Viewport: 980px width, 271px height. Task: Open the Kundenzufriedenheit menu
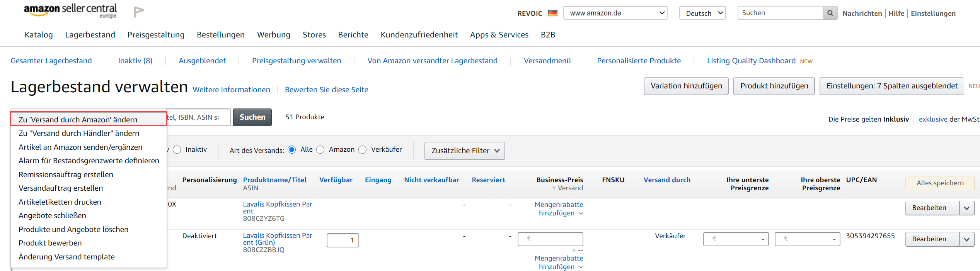[419, 35]
